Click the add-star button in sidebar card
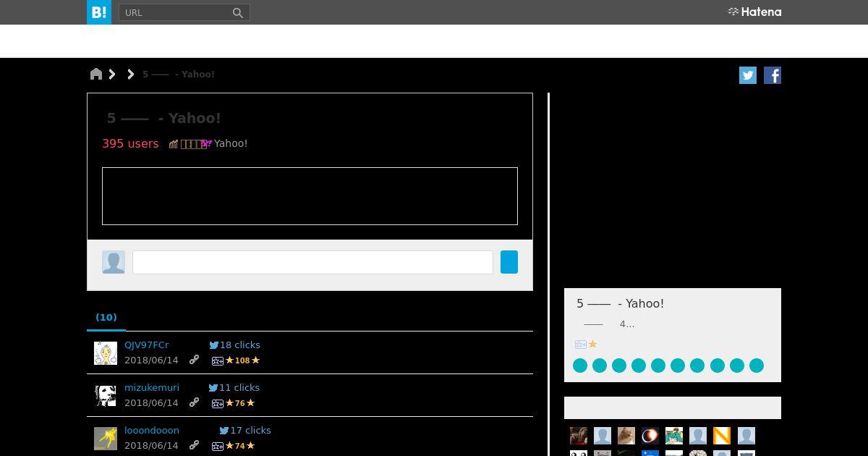Screen dimensions: 868x456 click(581, 345)
